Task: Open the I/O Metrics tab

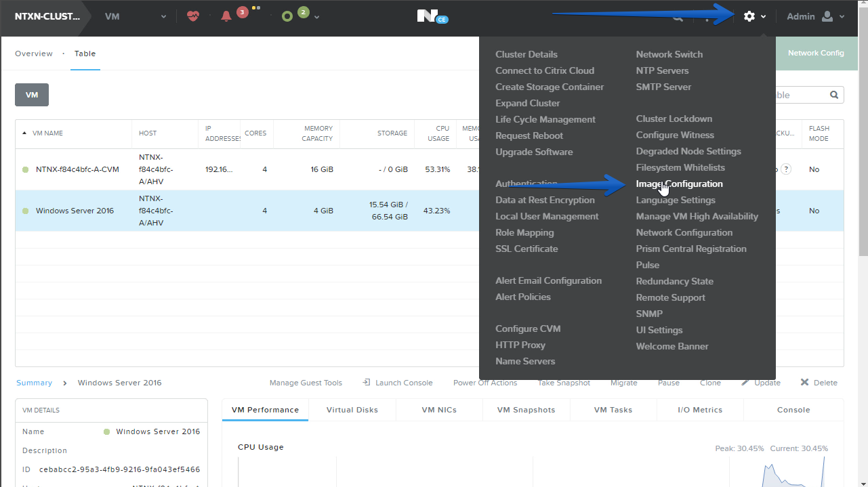Action: pos(700,410)
